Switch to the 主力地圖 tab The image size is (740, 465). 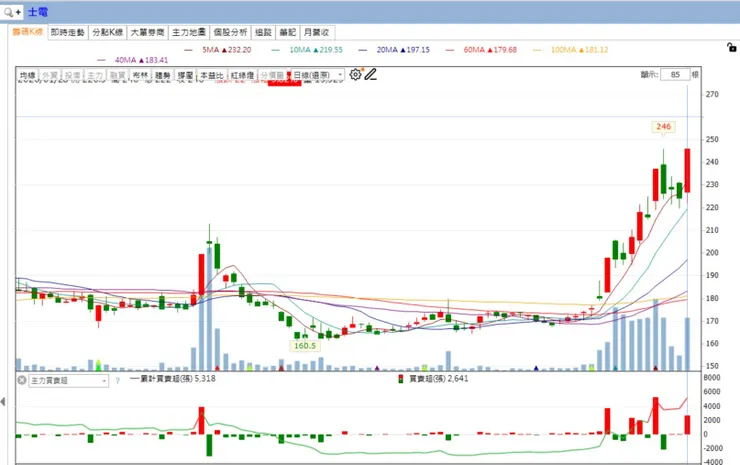(x=189, y=32)
